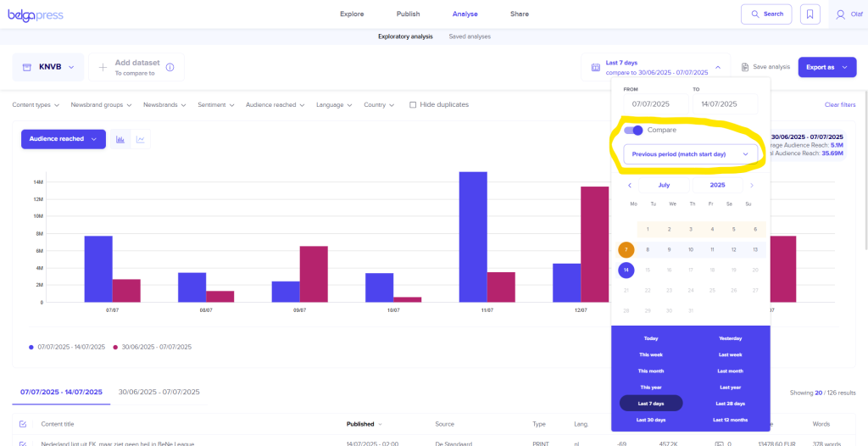This screenshot has height=446, width=868.
Task: Switch to the Saved analyses tab
Action: coord(470,36)
